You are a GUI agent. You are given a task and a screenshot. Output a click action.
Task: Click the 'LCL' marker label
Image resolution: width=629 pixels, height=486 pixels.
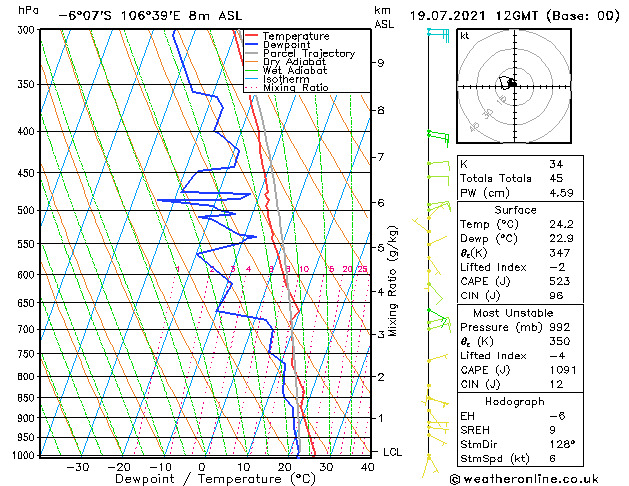(x=392, y=452)
